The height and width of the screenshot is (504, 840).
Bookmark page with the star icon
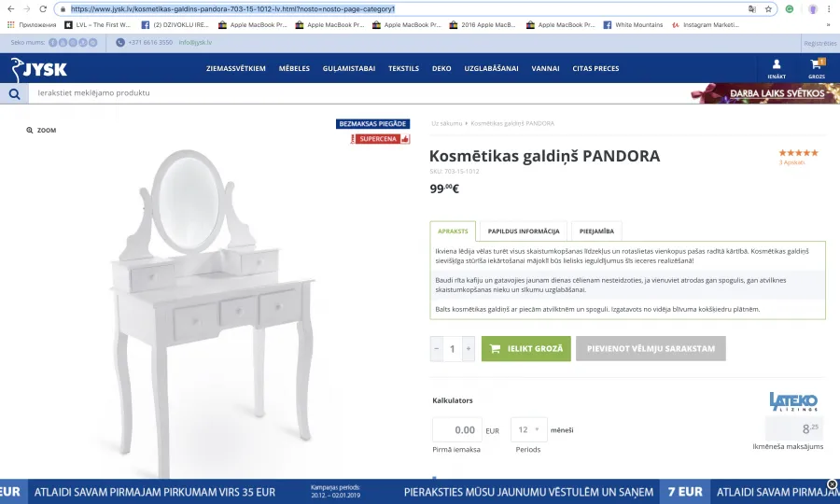click(x=768, y=9)
